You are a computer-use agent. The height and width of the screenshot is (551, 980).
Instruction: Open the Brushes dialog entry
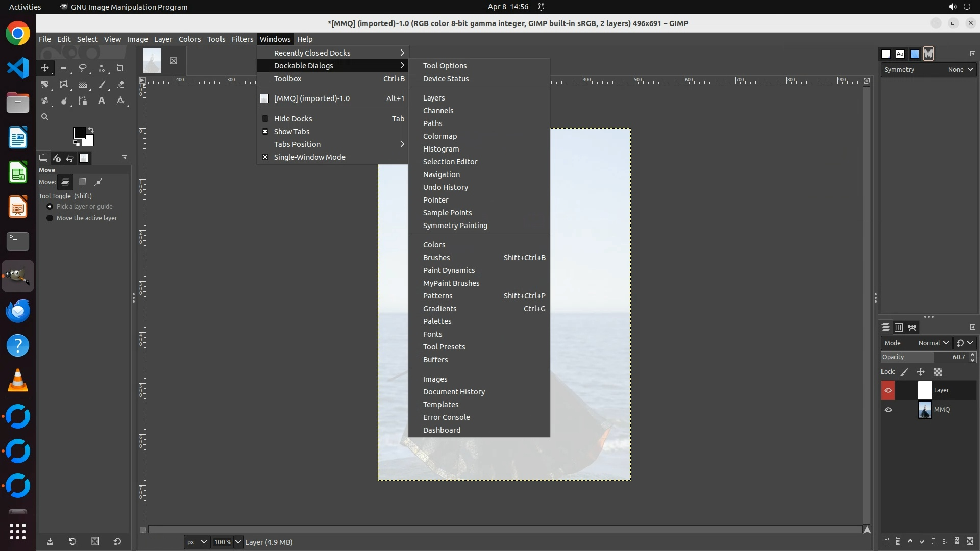click(x=436, y=258)
